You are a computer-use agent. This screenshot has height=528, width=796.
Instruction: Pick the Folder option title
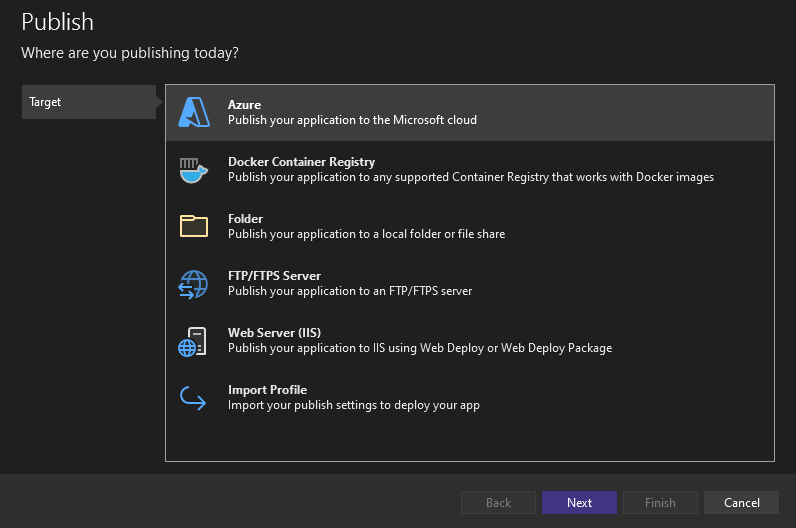(245, 219)
